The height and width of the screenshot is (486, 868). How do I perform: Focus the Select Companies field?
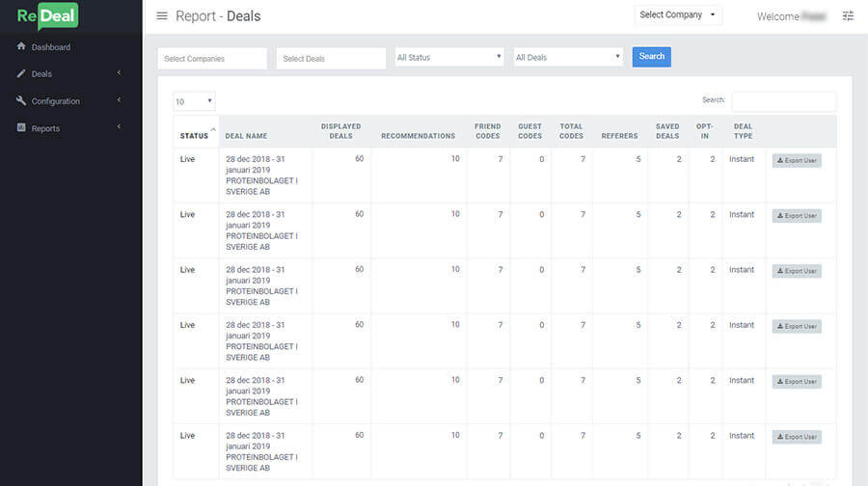coord(212,58)
